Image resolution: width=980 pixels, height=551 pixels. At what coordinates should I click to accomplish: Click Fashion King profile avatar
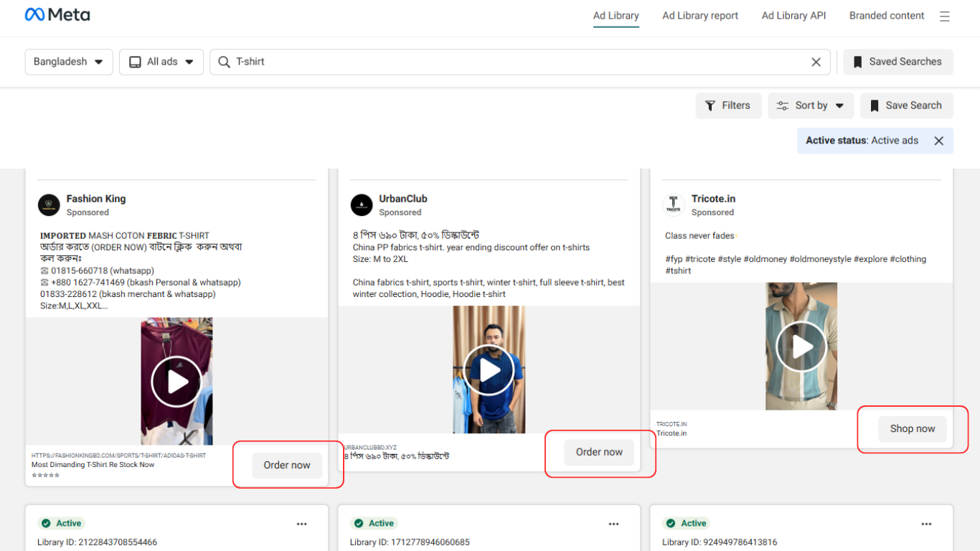coord(49,205)
